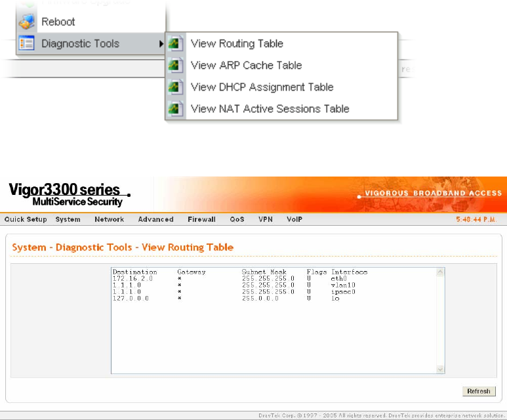Click the Vigorous Broadband Access banner text
The image size is (507, 420).
click(434, 193)
